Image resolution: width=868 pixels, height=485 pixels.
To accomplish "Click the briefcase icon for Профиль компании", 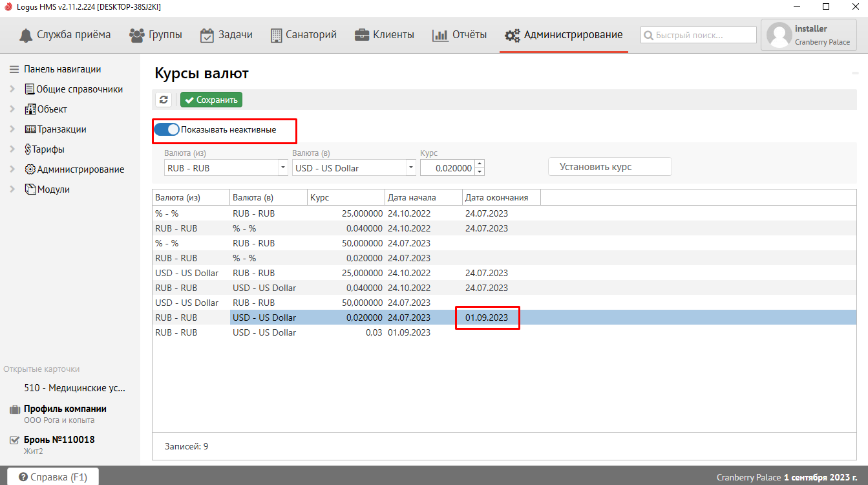I will (x=14, y=409).
